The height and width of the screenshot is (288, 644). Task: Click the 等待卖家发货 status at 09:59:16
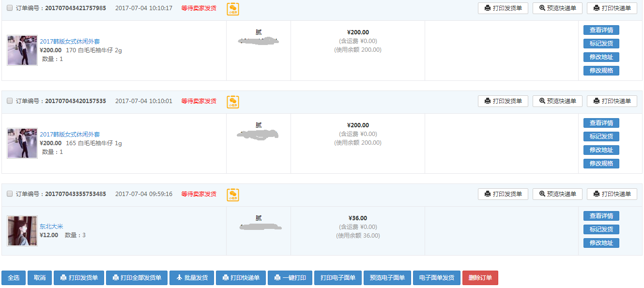click(x=199, y=194)
